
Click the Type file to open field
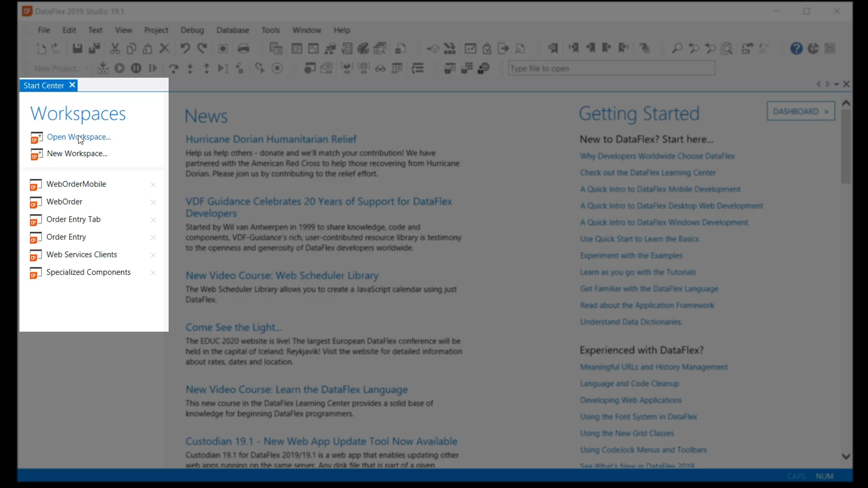pos(611,68)
